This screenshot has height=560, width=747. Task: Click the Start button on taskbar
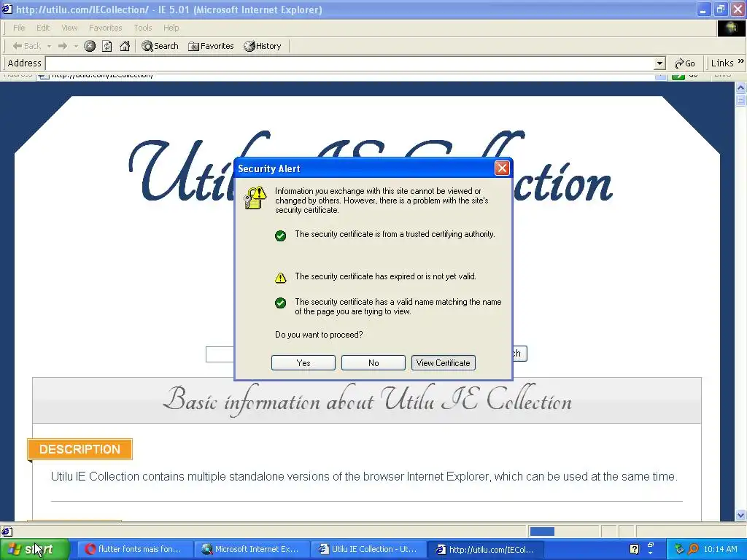(x=34, y=550)
